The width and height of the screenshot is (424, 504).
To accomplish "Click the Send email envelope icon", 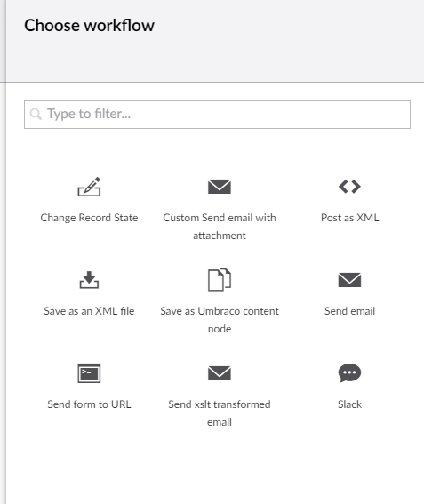I will [x=349, y=280].
